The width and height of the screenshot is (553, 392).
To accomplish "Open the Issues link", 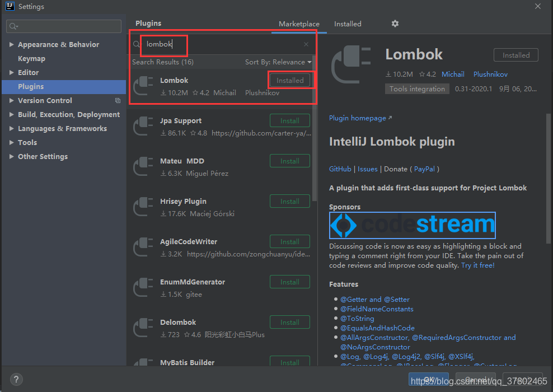I will (368, 169).
